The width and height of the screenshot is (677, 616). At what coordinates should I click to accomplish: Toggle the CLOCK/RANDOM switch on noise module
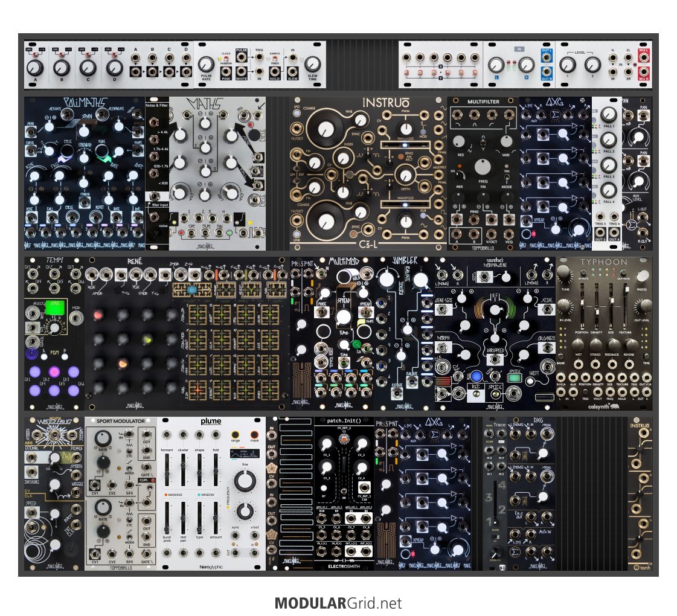click(226, 59)
